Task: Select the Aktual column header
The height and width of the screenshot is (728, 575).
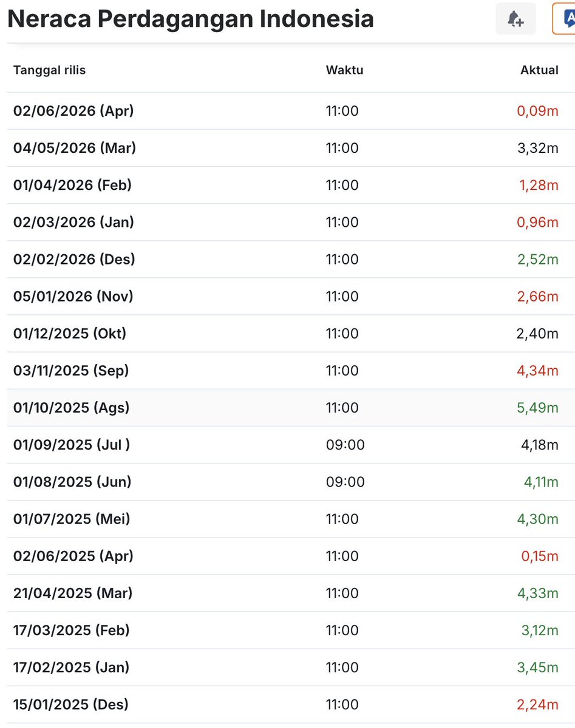Action: [539, 70]
